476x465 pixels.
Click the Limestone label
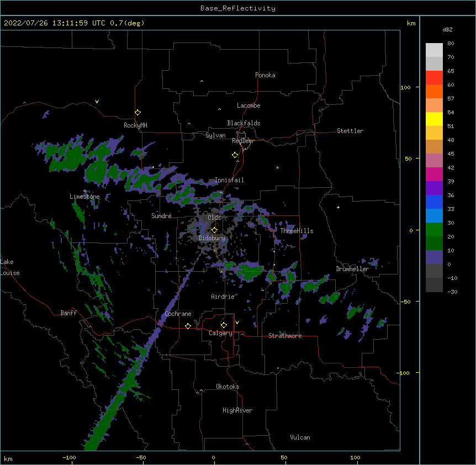tap(84, 197)
